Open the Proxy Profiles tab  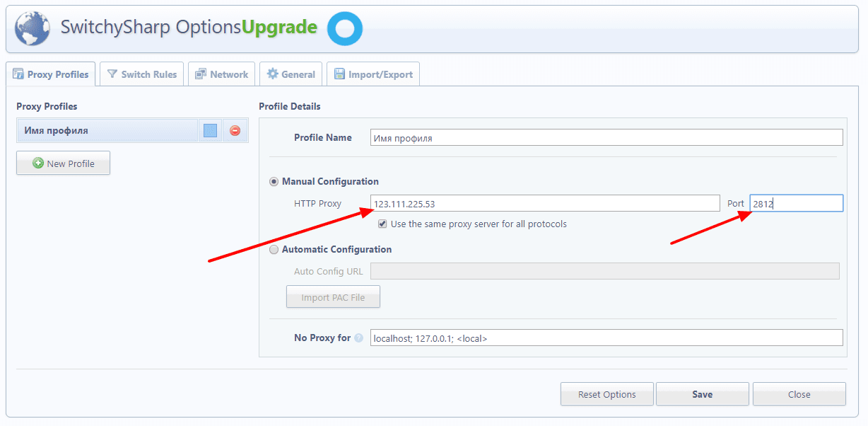(x=51, y=74)
